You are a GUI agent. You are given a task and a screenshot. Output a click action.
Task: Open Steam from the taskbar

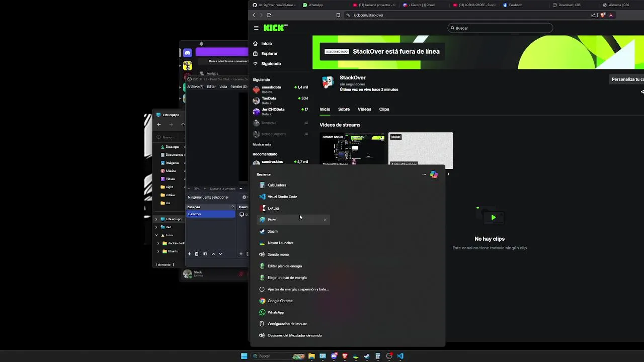(x=367, y=356)
